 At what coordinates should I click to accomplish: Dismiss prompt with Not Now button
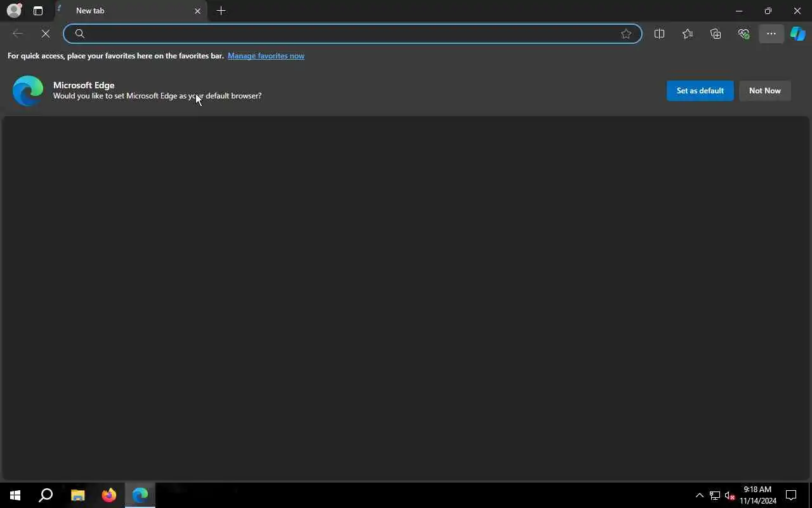click(x=764, y=91)
